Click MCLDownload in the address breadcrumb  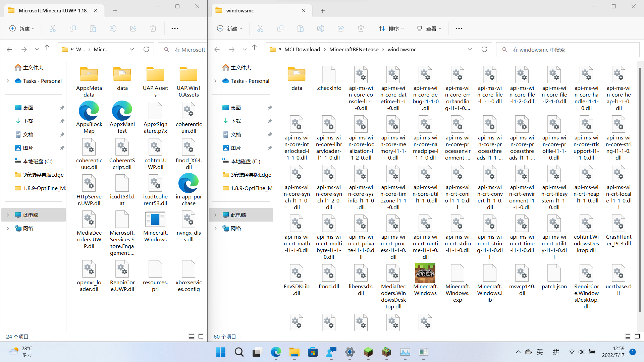point(302,50)
